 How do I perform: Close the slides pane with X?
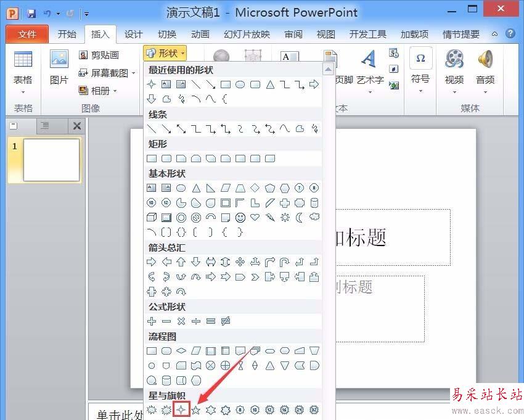coord(77,126)
